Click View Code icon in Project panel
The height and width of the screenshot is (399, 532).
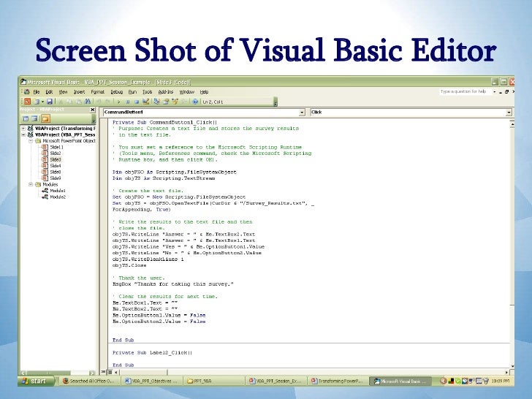(x=26, y=118)
